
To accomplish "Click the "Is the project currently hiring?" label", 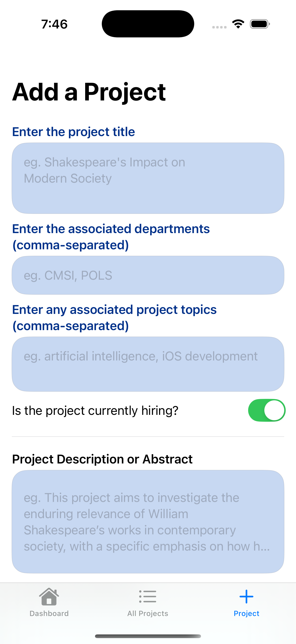I will [95, 410].
